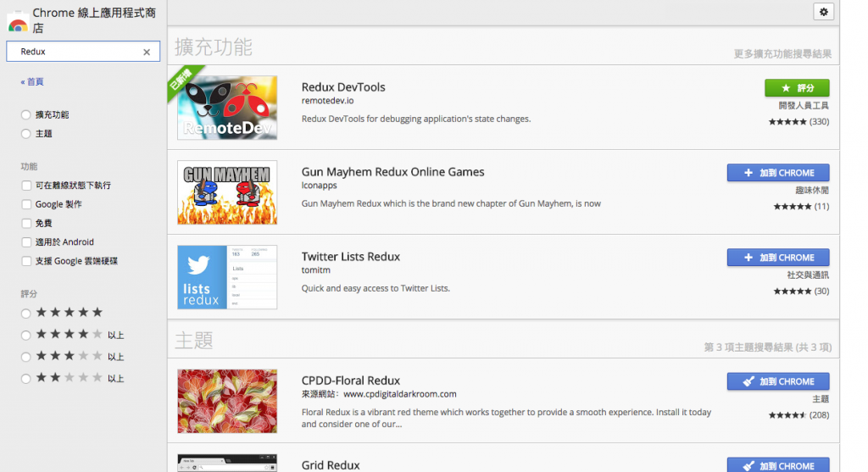Open Grid Redux title

coord(331,465)
